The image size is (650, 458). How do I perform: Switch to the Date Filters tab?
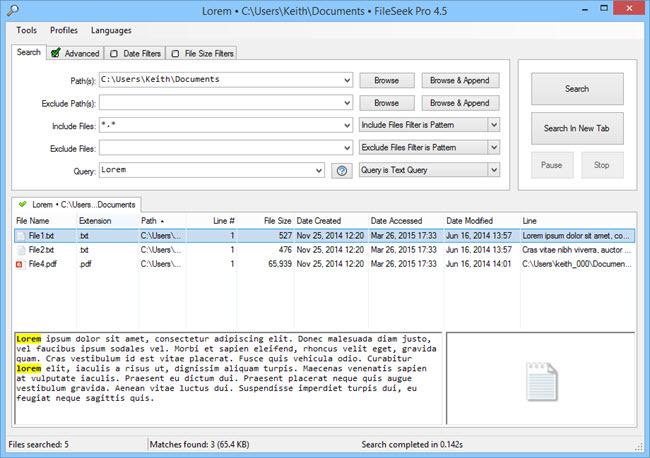135,53
